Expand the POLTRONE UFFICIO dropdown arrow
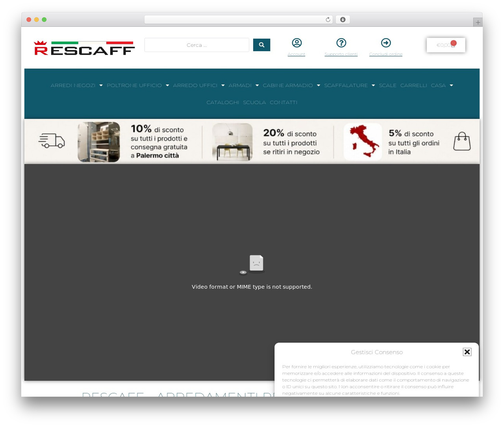 [x=167, y=85]
